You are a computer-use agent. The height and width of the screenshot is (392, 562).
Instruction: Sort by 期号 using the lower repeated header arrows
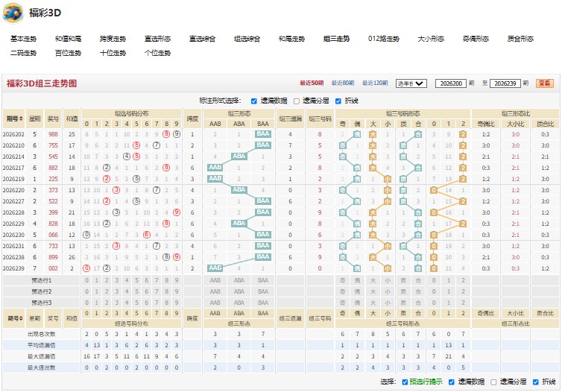21,318
